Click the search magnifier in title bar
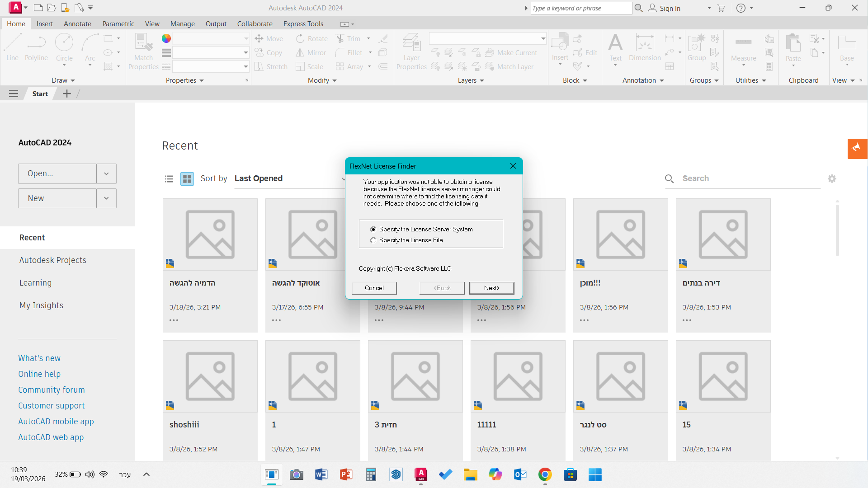 [638, 8]
